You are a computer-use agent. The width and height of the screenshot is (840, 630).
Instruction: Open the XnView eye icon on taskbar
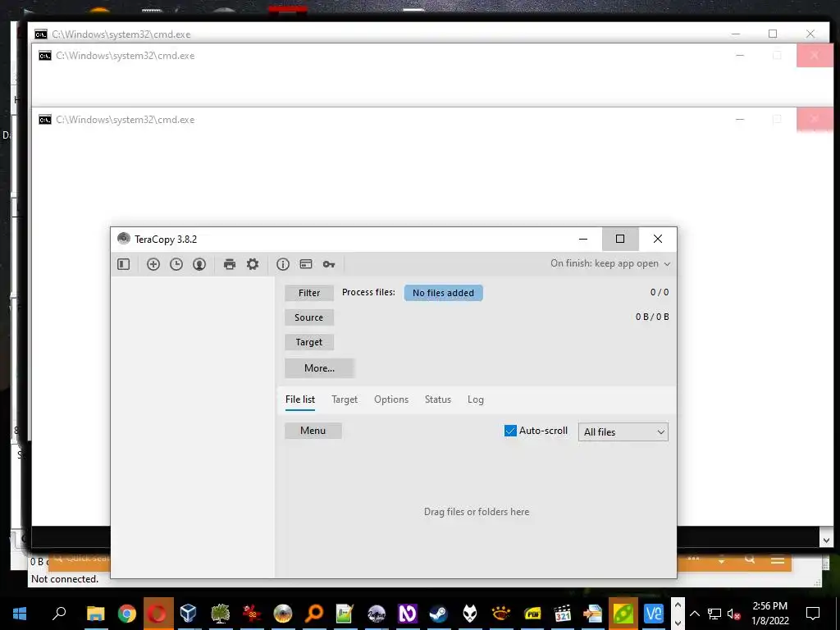tap(501, 614)
